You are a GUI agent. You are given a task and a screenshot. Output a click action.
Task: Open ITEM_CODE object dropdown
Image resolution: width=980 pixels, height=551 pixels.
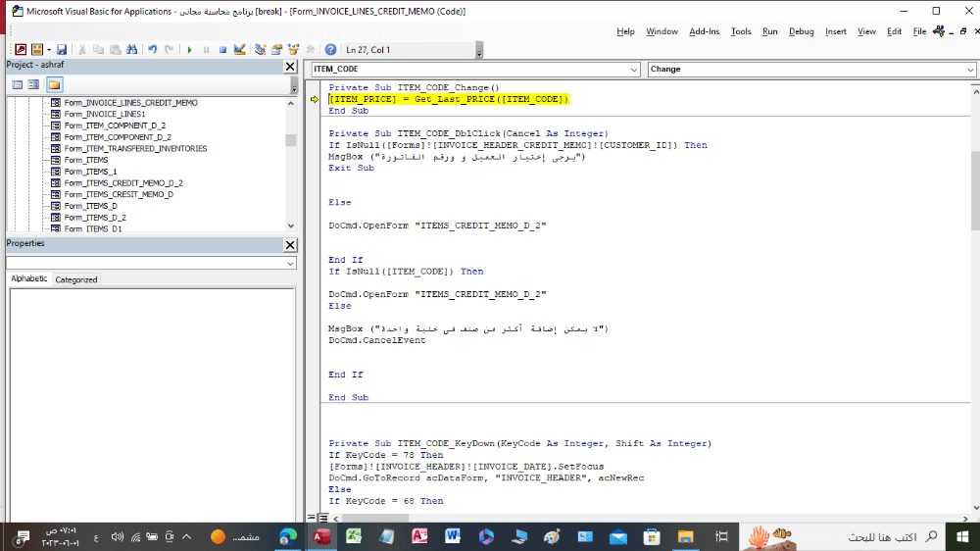634,70
